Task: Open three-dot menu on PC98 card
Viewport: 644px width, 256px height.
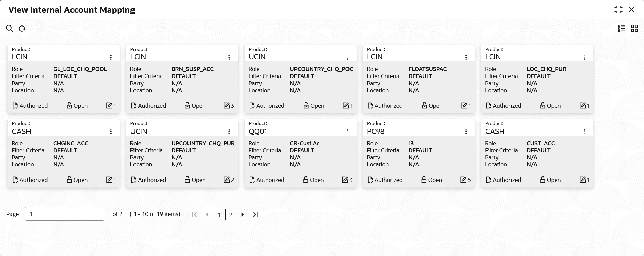Action: [x=466, y=132]
